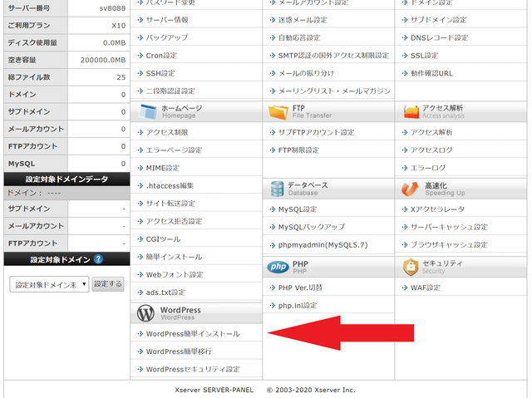The width and height of the screenshot is (532, 398).
Task: Open アクセス解析 link
Action: 431,132
